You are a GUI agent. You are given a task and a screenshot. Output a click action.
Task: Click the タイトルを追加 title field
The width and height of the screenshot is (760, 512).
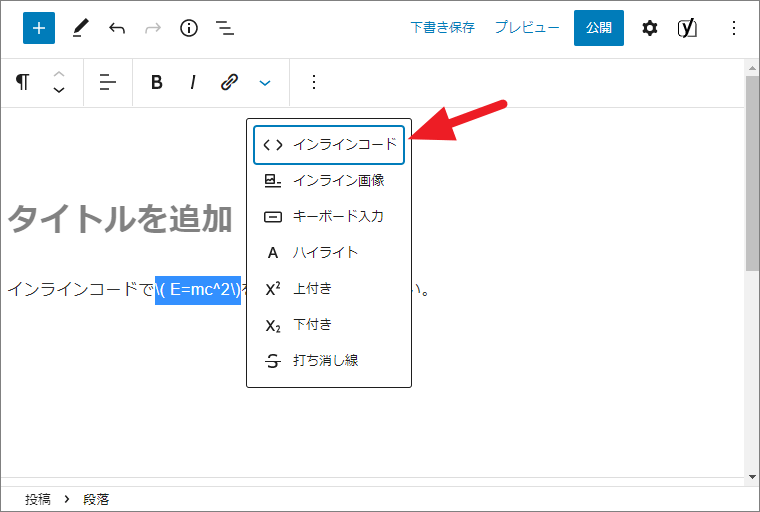[120, 219]
